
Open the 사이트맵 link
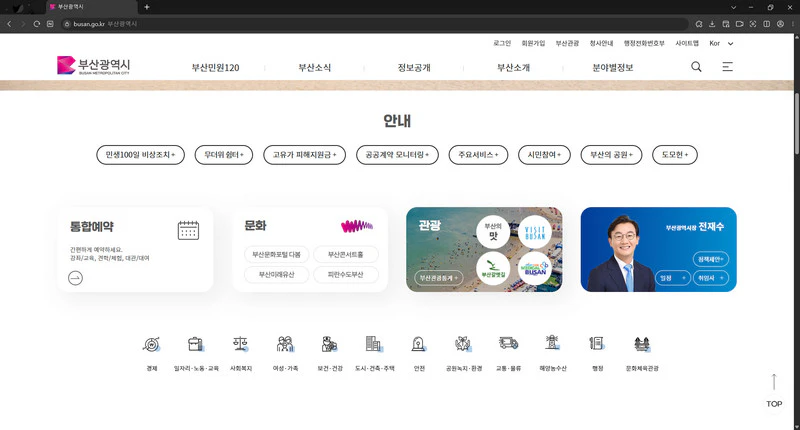pyautogui.click(x=687, y=43)
